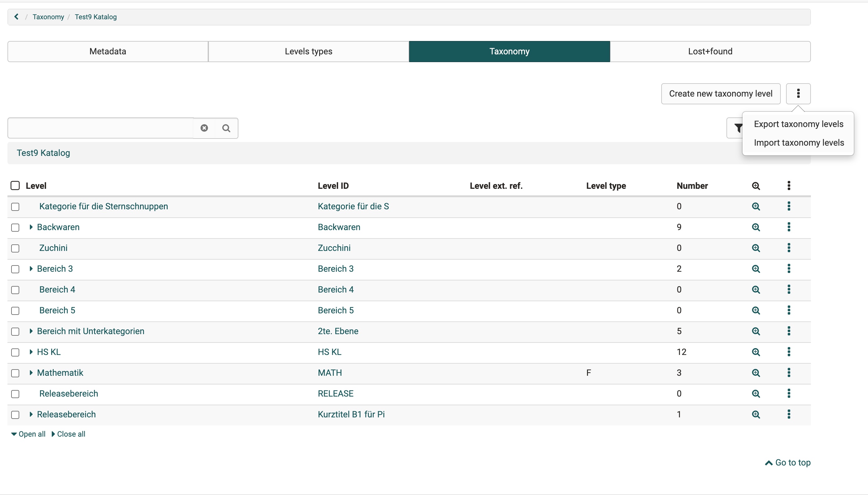This screenshot has width=868, height=495.
Task: Expand the HS KL tree node
Action: pyautogui.click(x=31, y=352)
